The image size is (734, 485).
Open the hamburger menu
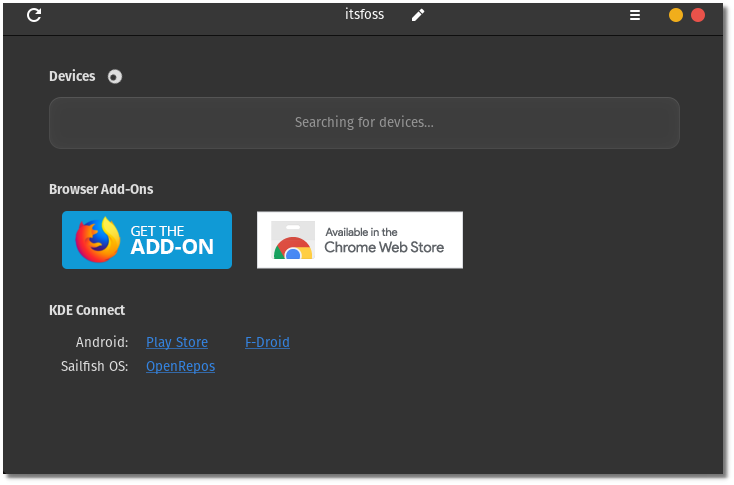tap(634, 15)
